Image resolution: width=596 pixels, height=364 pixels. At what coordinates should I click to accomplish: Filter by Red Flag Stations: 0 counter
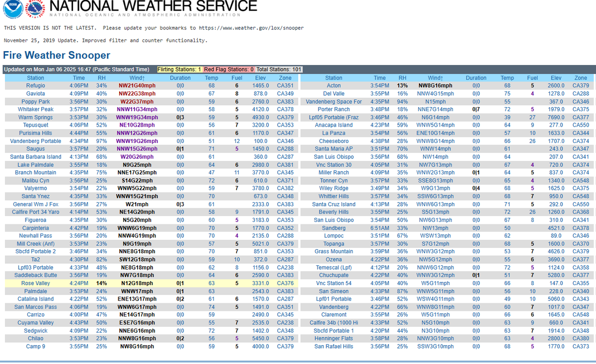point(228,70)
